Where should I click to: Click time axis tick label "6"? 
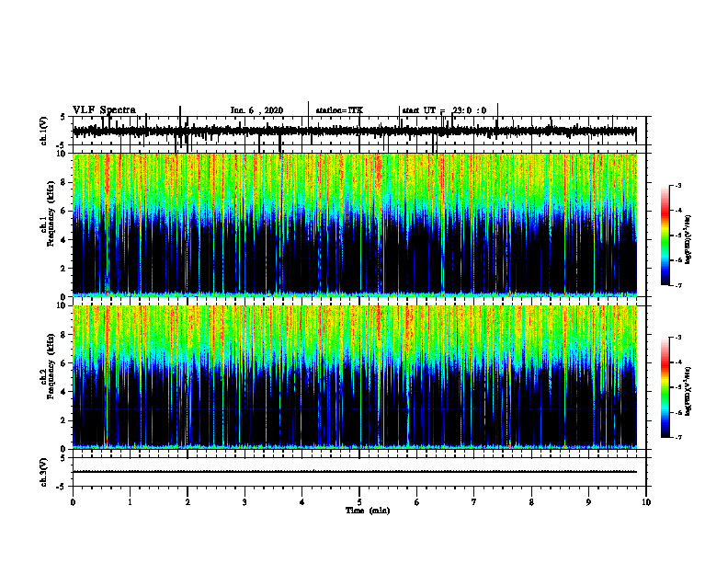[416, 502]
